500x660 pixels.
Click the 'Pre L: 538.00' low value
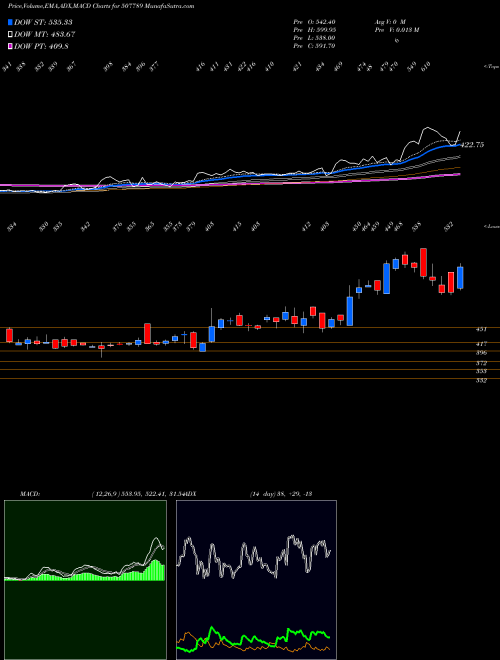click(x=314, y=38)
